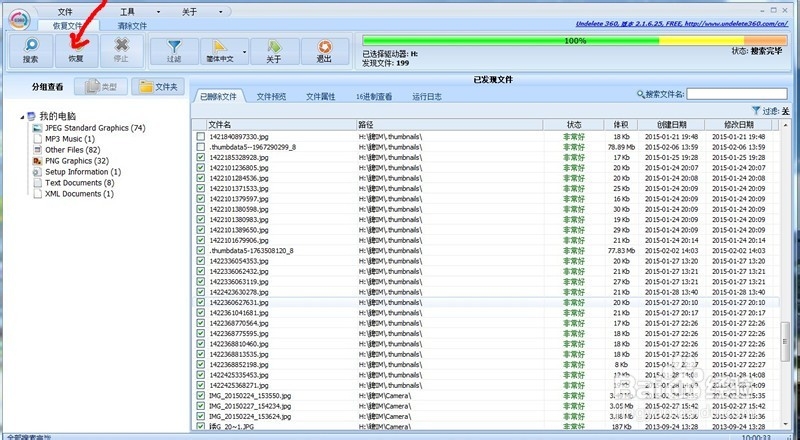Click the Search (搜索) magnifier button
800x440 pixels.
coord(31,51)
